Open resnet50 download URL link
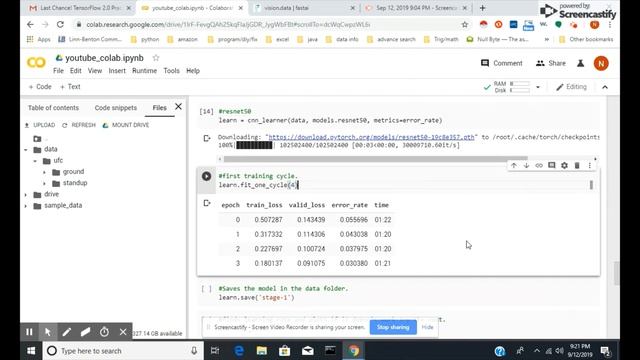Viewport: 640px width, 360px height. click(371, 137)
